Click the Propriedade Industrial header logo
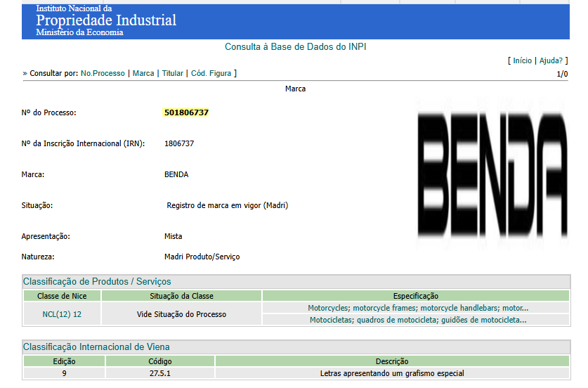This screenshot has height=388, width=588. coord(106,20)
